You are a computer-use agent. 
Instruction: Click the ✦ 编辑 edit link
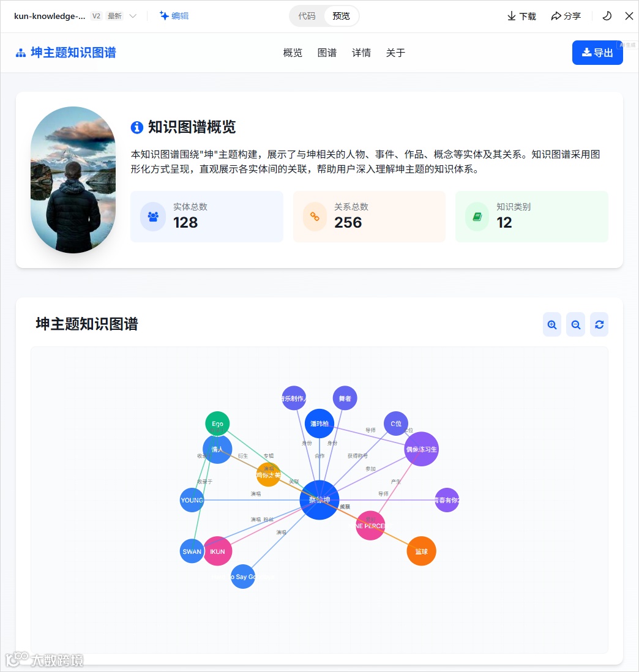coord(174,16)
